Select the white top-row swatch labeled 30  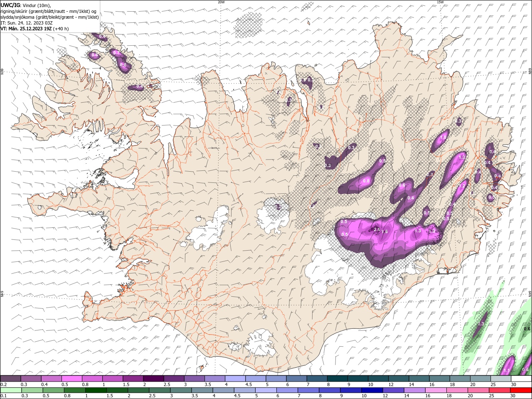(x=521, y=379)
